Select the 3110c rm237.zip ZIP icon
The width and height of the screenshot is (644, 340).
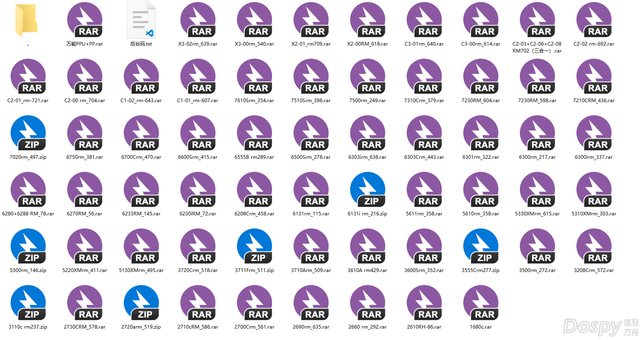pyautogui.click(x=28, y=303)
